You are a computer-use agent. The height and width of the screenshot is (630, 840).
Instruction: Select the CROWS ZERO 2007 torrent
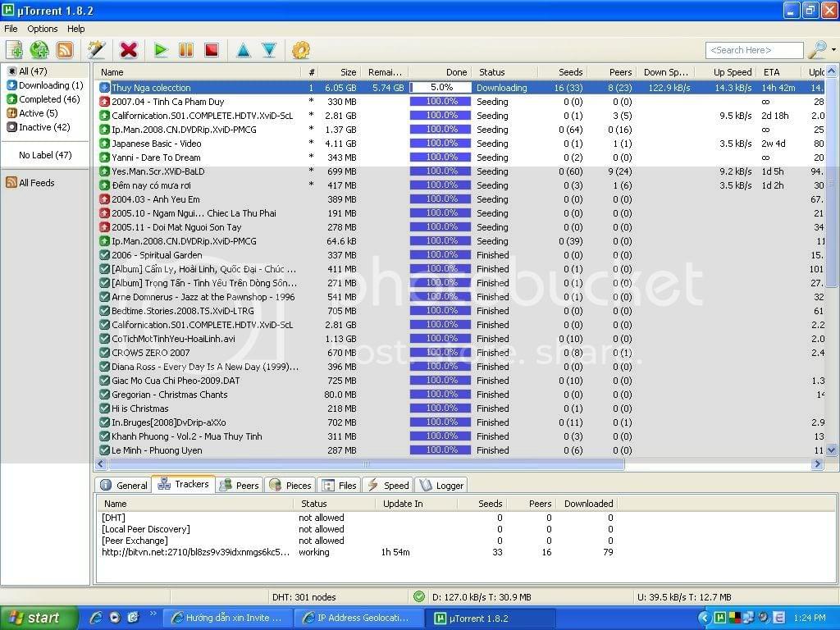461,353
